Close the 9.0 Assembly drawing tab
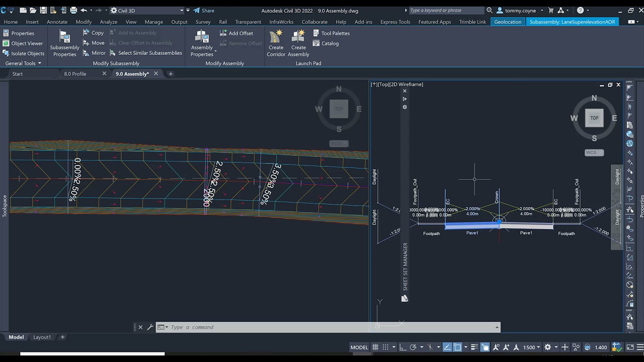This screenshot has width=644, height=362. tap(156, 73)
